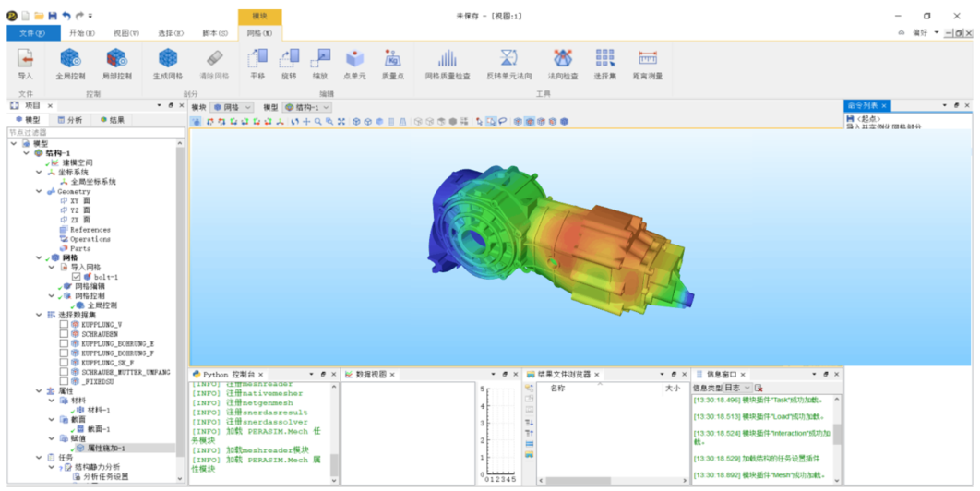Open the 模型 dropdown showing 结构-1

point(313,108)
